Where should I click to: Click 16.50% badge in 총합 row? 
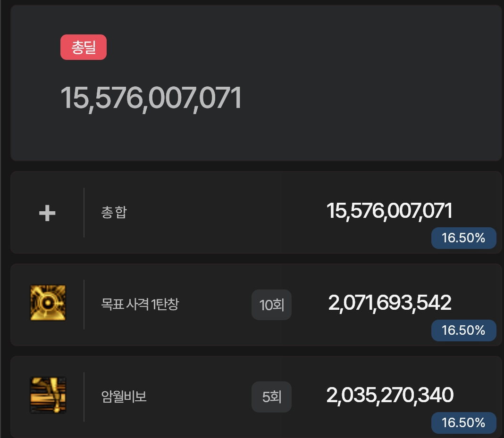[x=463, y=238]
